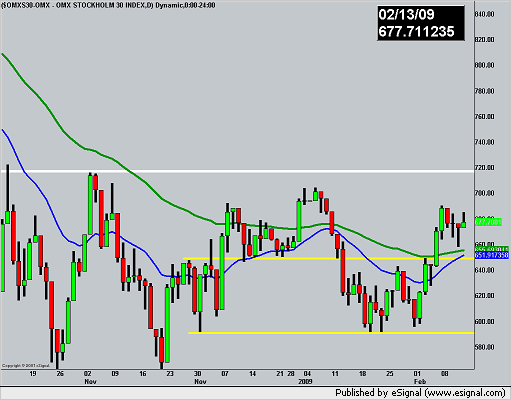This screenshot has width=511, height=400.
Task: Click the Feb month label
Action: click(420, 382)
